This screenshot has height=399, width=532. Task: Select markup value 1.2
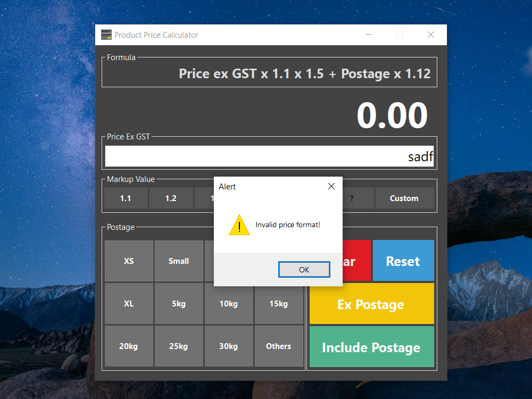171,198
